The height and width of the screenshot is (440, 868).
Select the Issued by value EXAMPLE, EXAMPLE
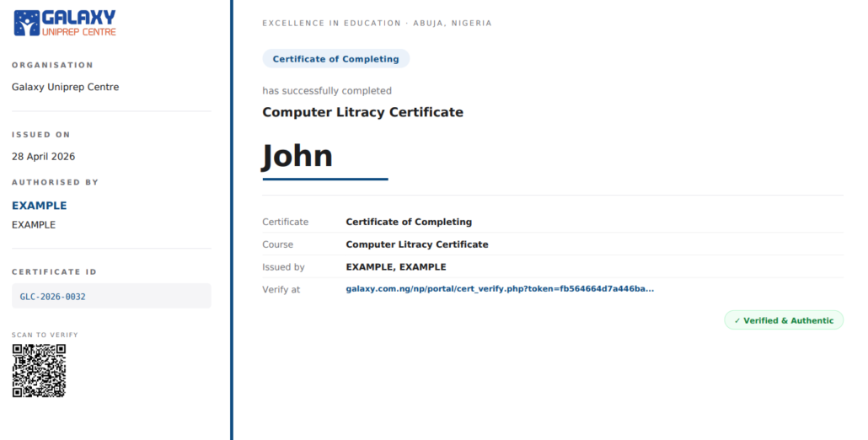[x=395, y=267]
